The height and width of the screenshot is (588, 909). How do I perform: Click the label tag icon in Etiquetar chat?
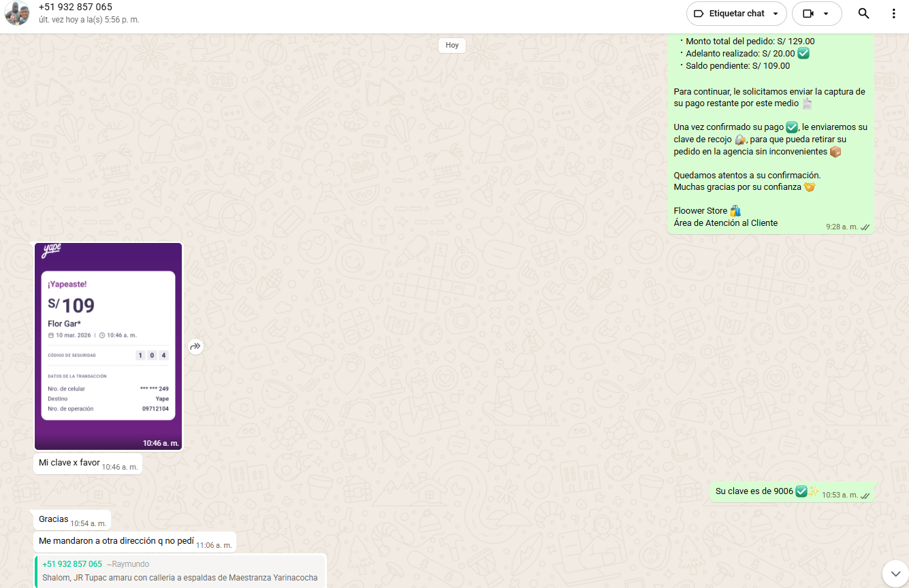coord(698,14)
